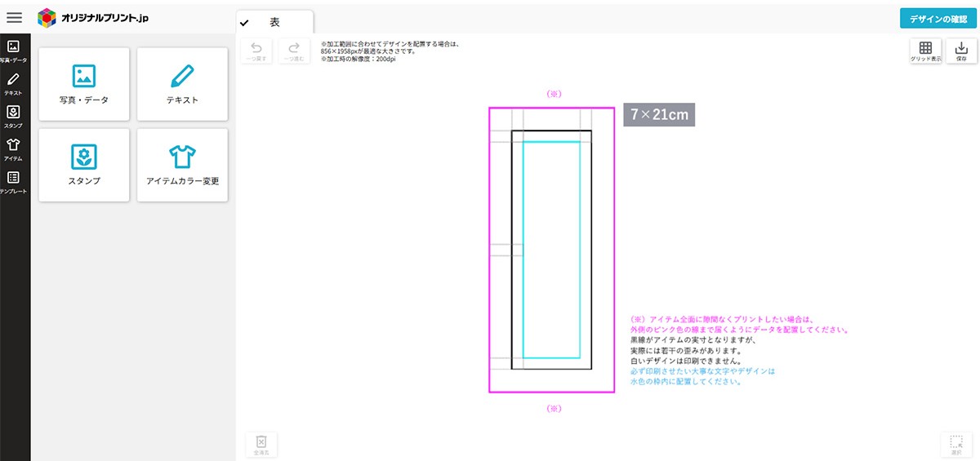Screen dimensions: 980x461
Task: Redo with the 一つ進む button
Action: click(x=294, y=51)
